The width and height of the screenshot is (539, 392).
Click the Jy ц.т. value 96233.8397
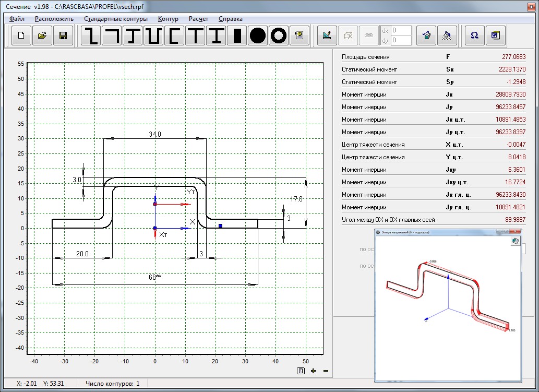(511, 132)
